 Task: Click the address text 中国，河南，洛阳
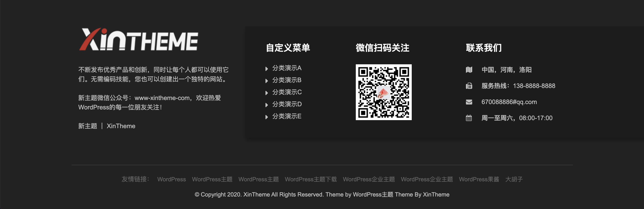coord(507,70)
